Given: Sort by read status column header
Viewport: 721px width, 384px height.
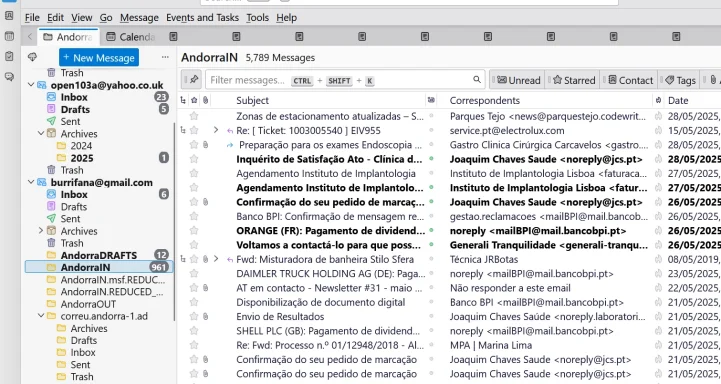Looking at the screenshot, I should 431,100.
